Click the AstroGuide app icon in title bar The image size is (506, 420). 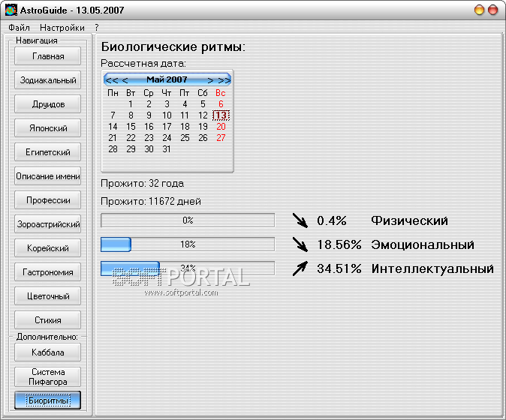coord(11,10)
